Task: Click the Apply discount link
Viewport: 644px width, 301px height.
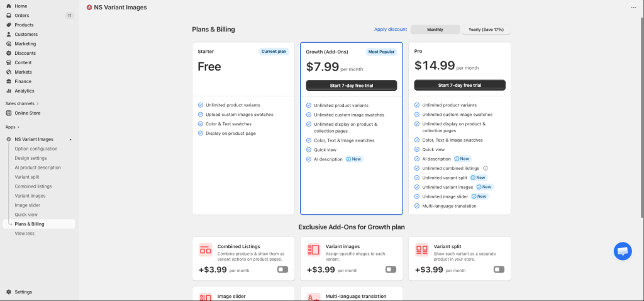Action: pos(391,30)
